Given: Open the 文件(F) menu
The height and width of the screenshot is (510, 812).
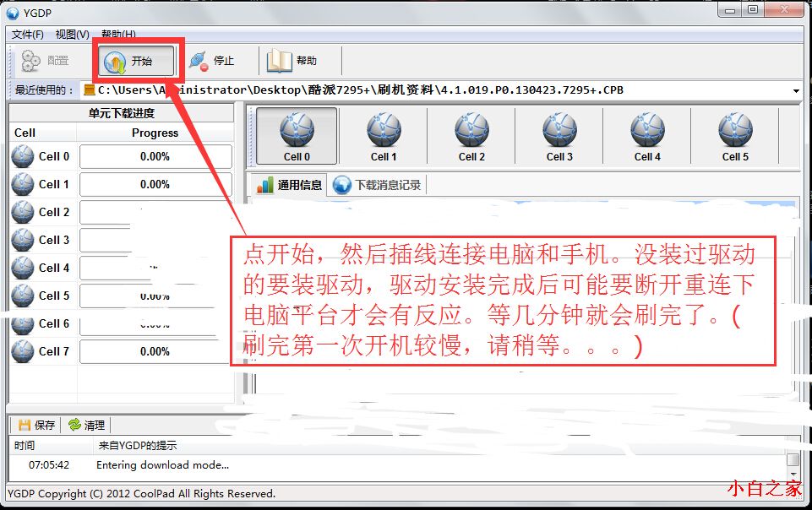Looking at the screenshot, I should 27,35.
